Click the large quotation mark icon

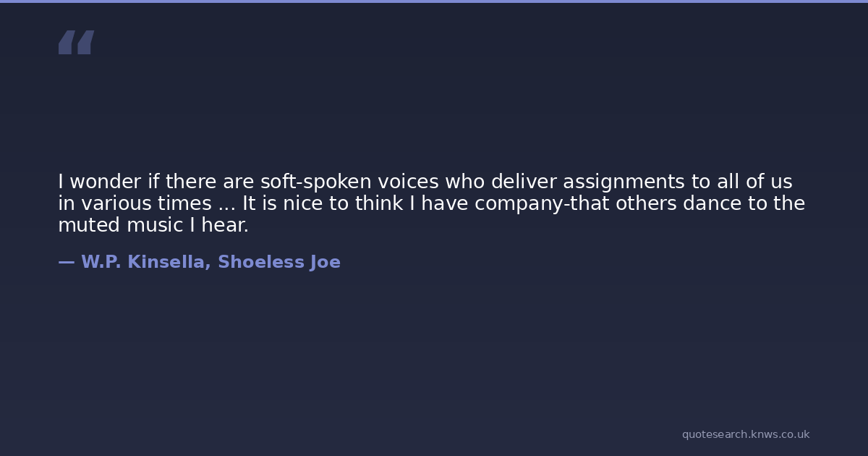[x=76, y=43]
